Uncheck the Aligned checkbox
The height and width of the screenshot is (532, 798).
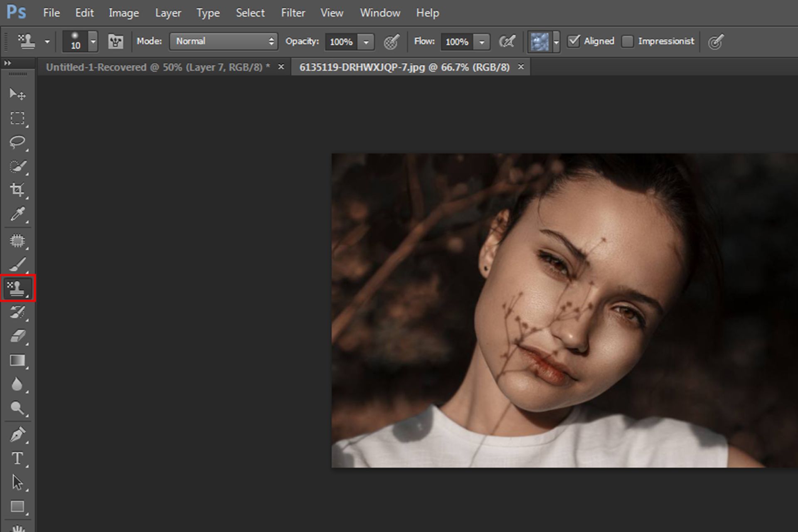point(574,41)
